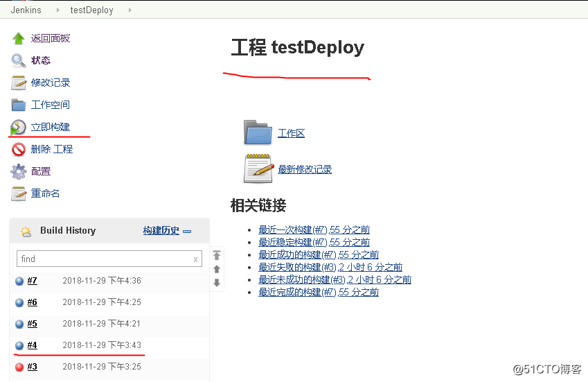Open build #3 from history
This screenshot has width=588, height=382.
click(x=33, y=367)
